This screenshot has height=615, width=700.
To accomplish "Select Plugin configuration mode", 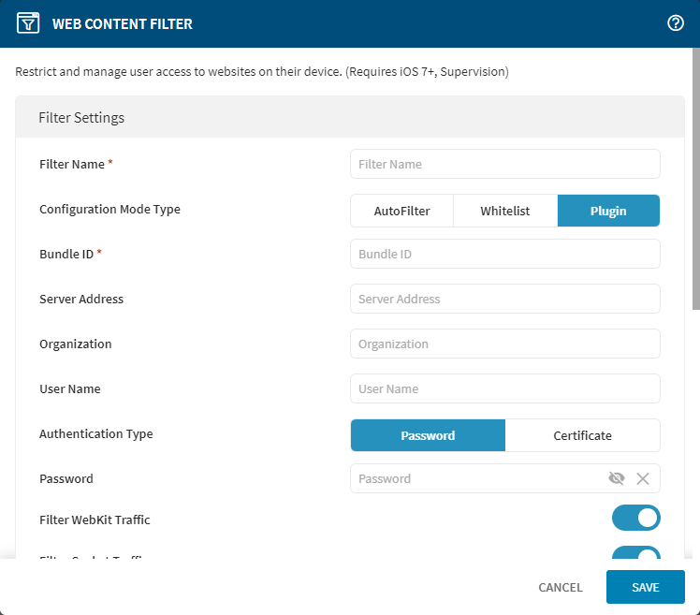I will 608,211.
